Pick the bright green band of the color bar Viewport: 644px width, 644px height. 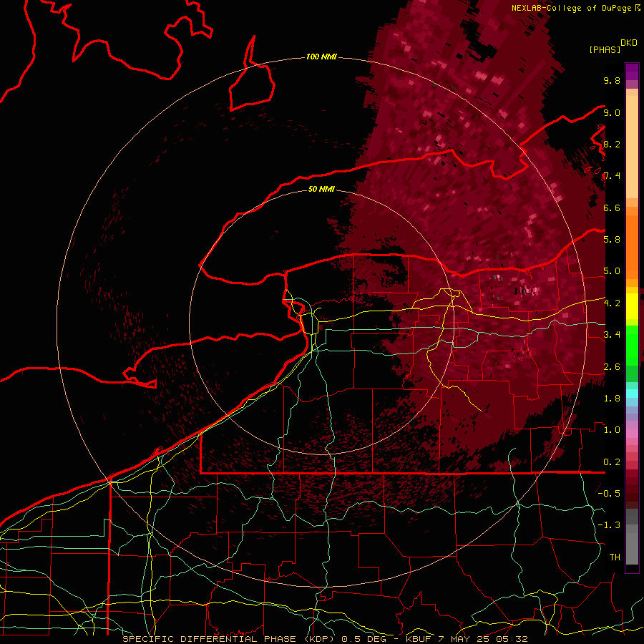click(x=632, y=346)
